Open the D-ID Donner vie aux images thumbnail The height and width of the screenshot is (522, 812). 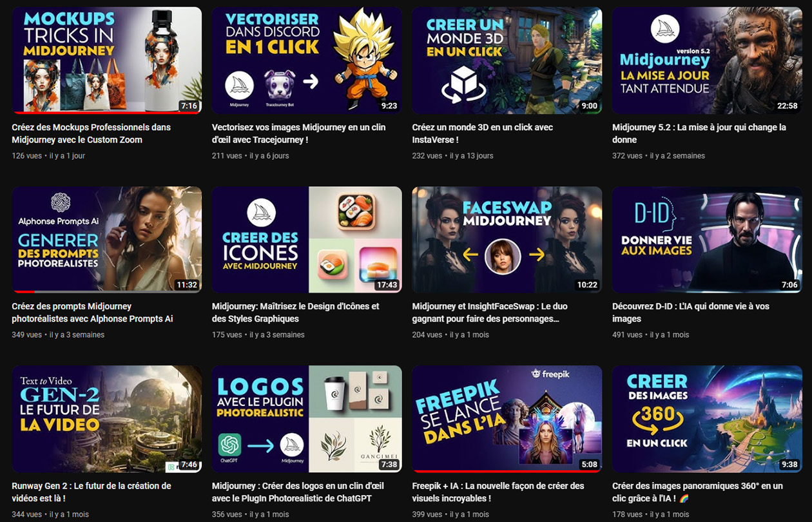pyautogui.click(x=707, y=240)
